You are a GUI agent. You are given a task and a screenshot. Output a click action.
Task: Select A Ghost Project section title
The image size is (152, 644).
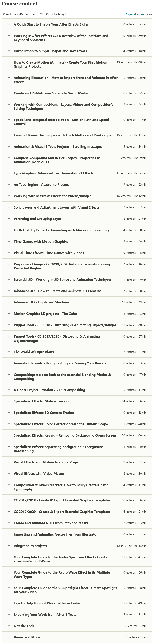point(49,390)
